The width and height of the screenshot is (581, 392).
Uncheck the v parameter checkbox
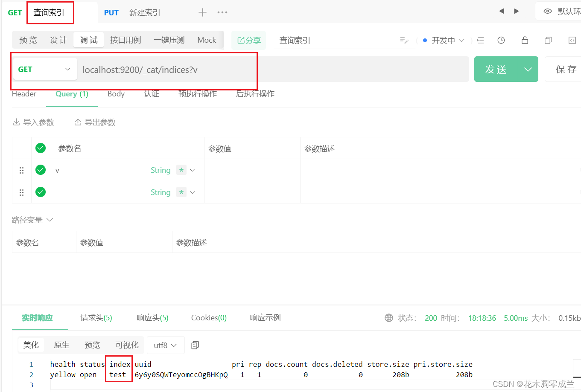pyautogui.click(x=41, y=170)
